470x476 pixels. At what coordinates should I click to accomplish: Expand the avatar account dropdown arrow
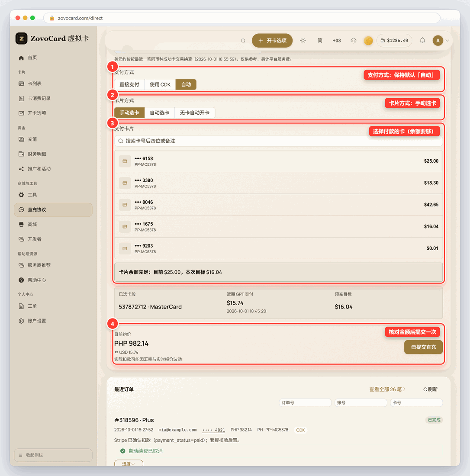click(447, 41)
